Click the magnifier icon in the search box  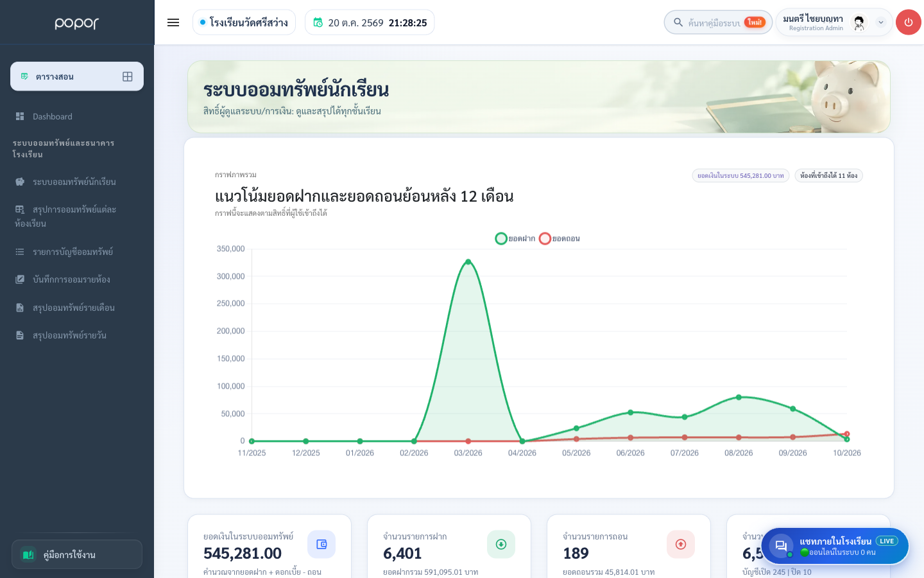[678, 22]
